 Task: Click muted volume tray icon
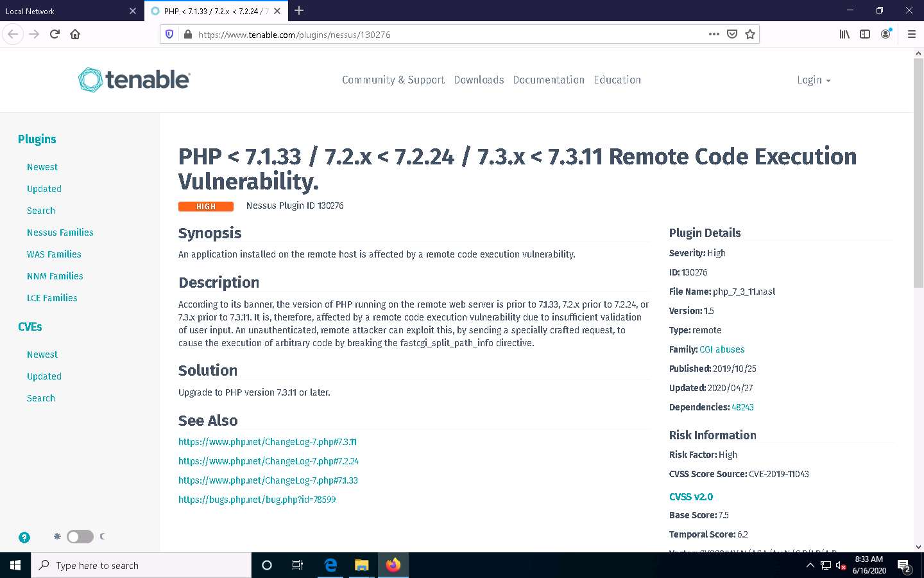841,566
